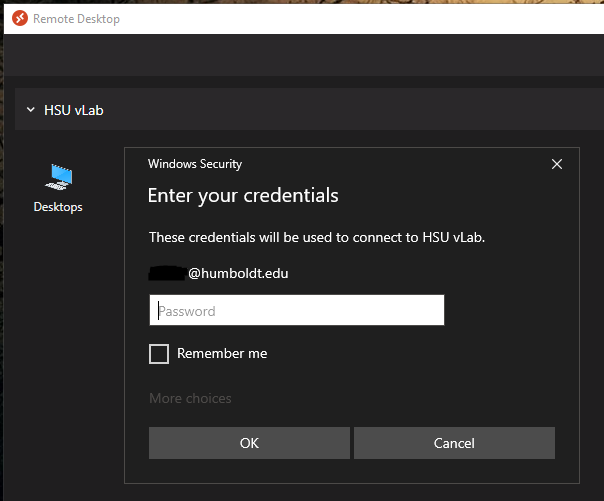Select the HSU vLab workspace heading

74,110
